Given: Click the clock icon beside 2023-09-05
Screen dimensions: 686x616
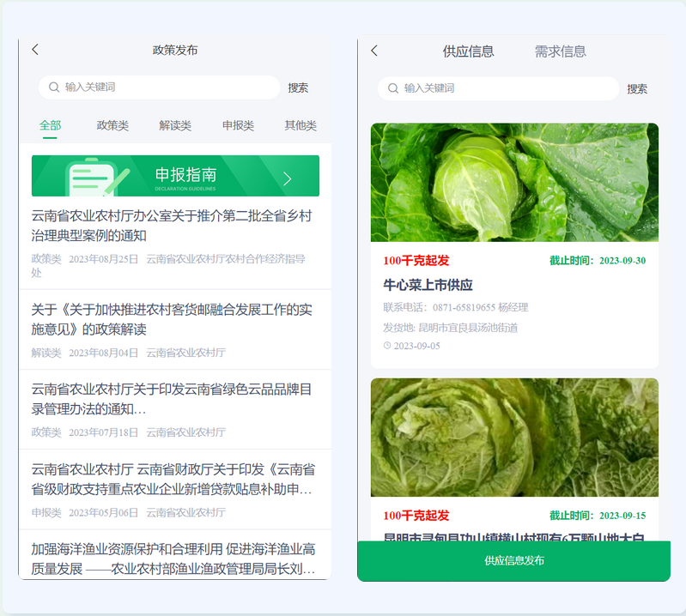Looking at the screenshot, I should click(x=387, y=346).
